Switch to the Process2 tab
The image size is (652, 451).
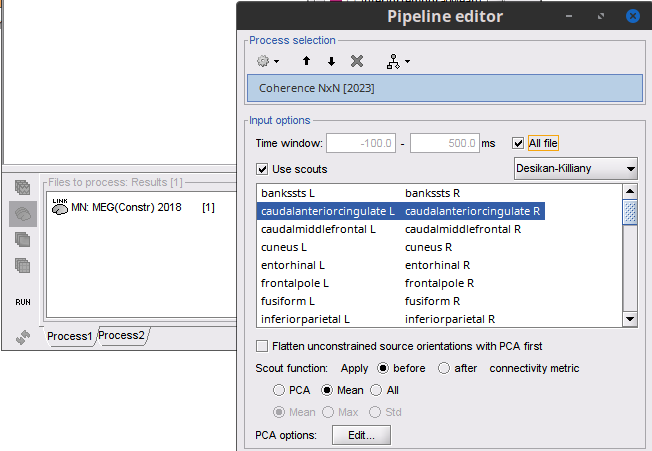121,335
